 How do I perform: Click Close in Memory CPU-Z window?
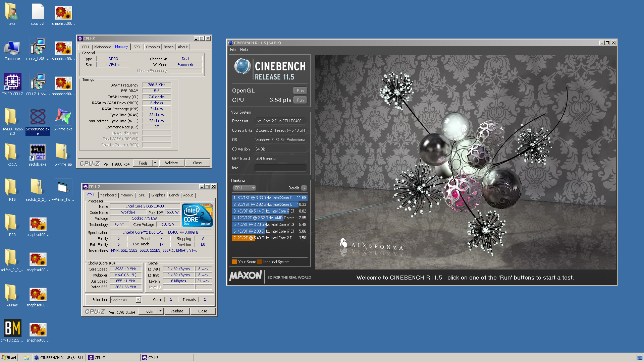point(197,163)
